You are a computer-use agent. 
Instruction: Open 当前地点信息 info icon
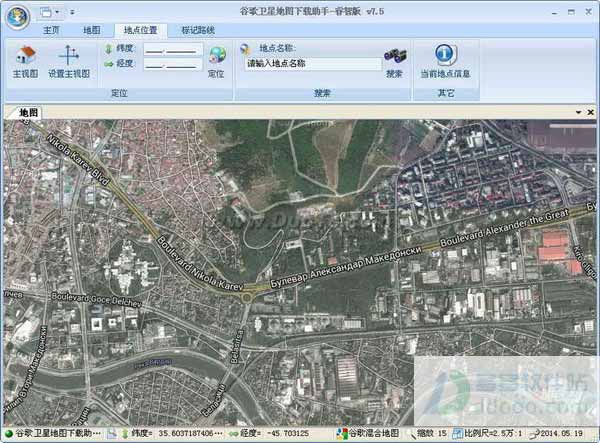tap(445, 54)
